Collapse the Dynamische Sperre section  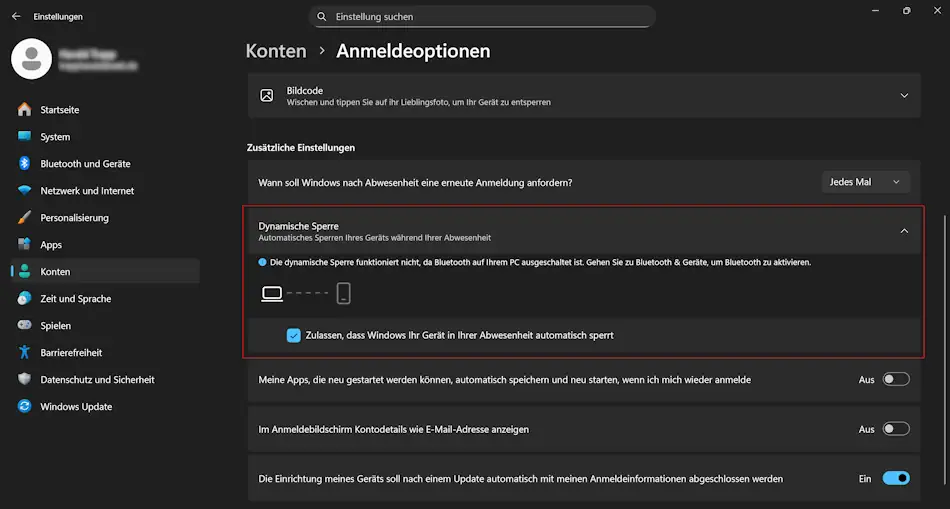click(905, 231)
